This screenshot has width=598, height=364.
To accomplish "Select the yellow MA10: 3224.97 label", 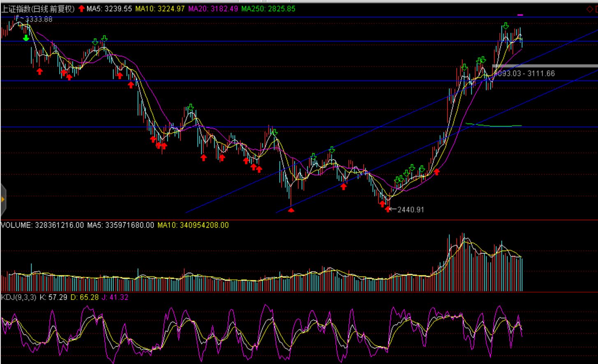I will (160, 9).
